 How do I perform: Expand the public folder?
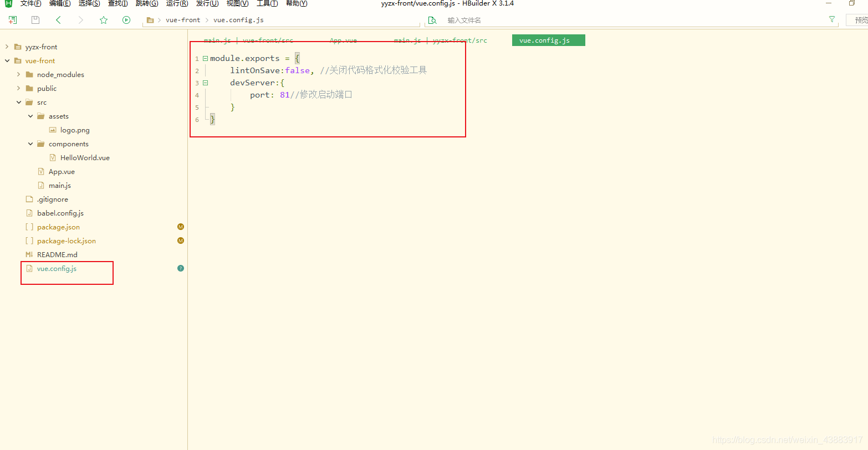[18, 89]
